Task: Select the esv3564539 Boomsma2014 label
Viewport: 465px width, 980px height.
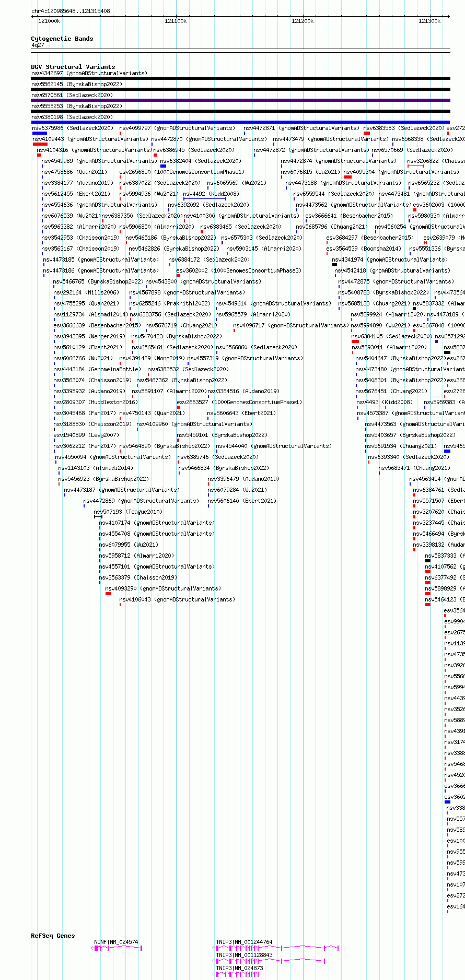Action: 364,249
